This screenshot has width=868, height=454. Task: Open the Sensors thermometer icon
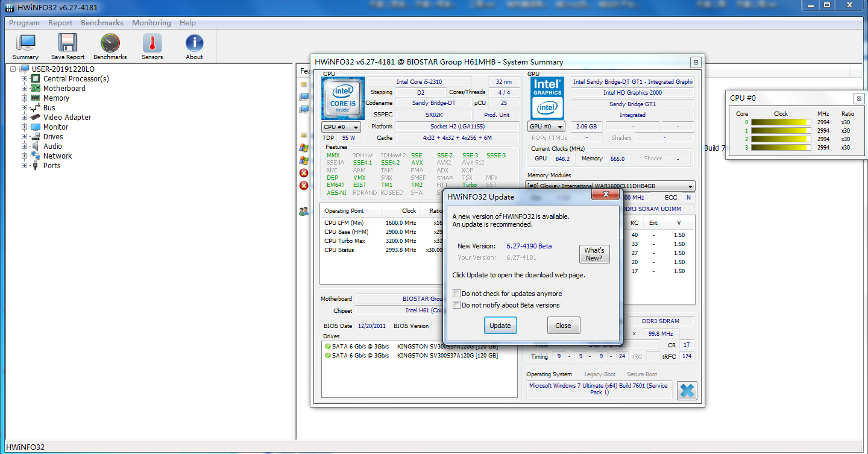tap(152, 43)
